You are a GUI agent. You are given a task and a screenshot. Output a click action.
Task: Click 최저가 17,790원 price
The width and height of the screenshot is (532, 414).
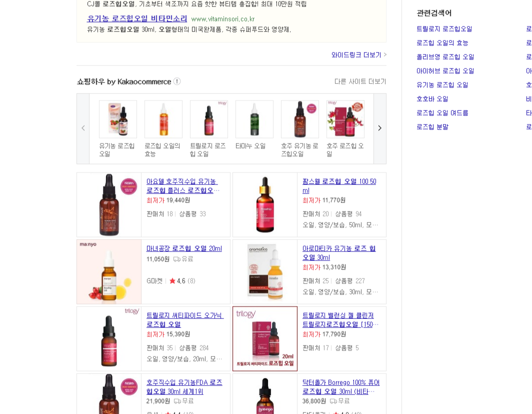[324, 334]
